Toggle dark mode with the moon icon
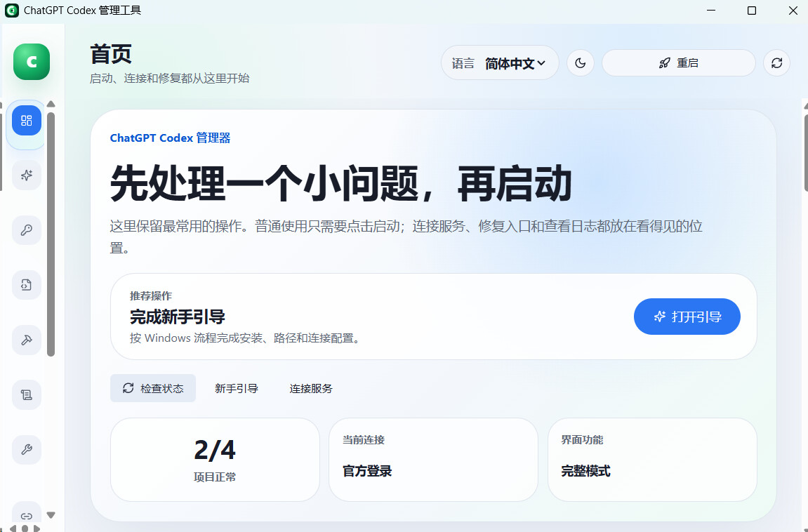Image resolution: width=808 pixels, height=532 pixels. [581, 63]
